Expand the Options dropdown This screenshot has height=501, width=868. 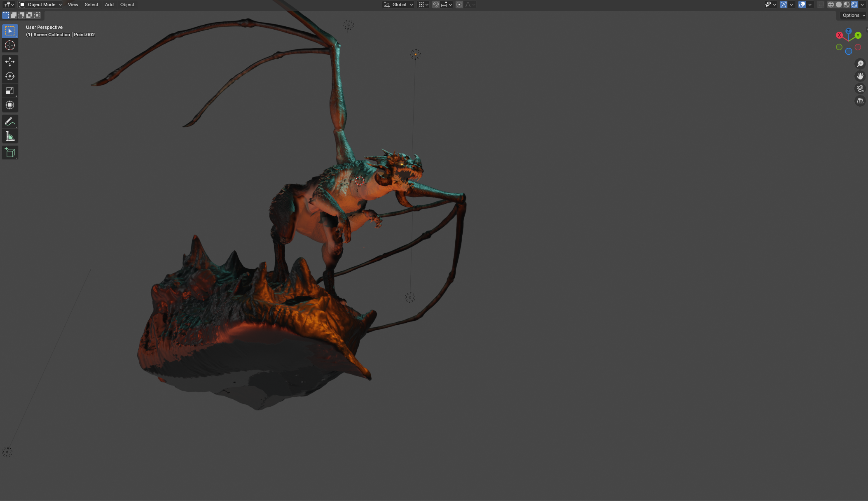[x=853, y=15]
